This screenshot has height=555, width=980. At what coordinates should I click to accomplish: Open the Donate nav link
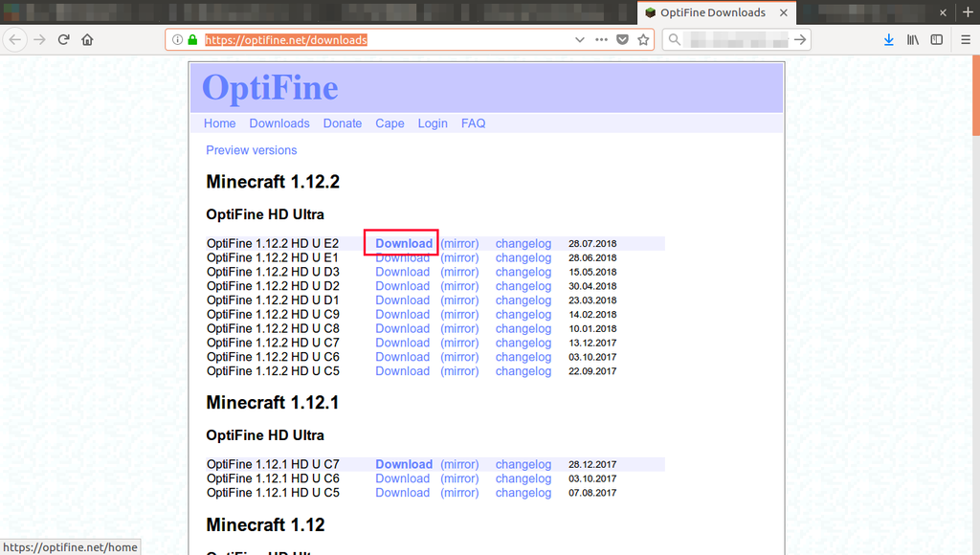(x=343, y=123)
